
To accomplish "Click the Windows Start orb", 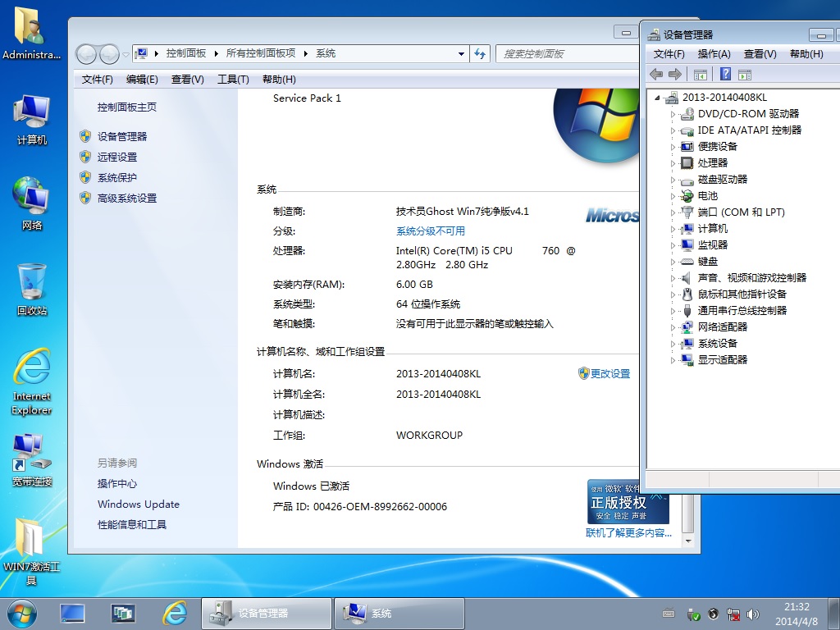I will tap(22, 614).
